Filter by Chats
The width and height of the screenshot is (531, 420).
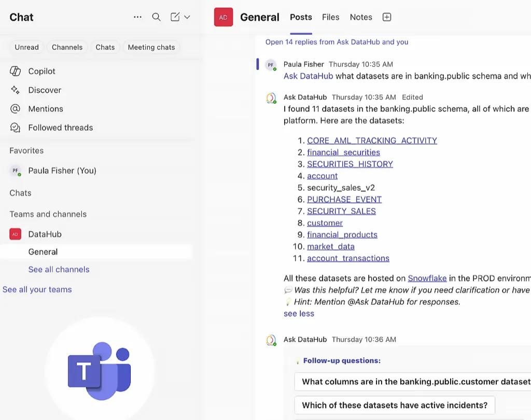coord(105,47)
